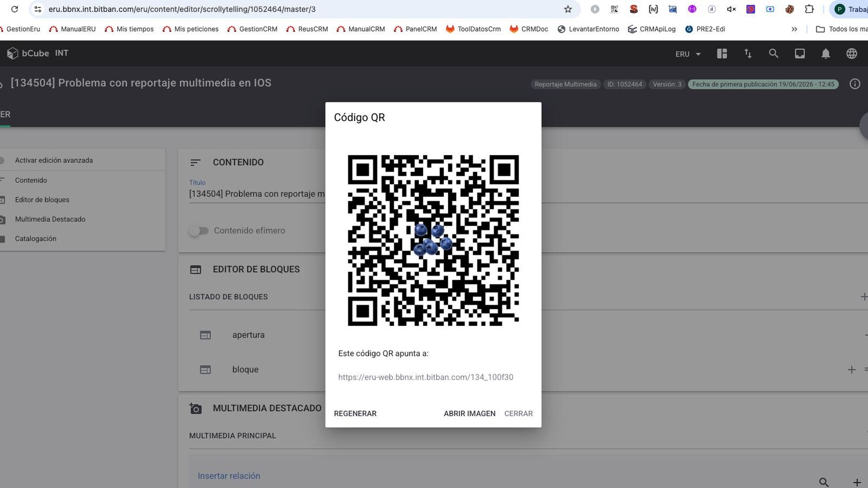Viewport: 868px width, 488px height.
Task: Open the CRMApiLog bookmark
Action: 652,29
